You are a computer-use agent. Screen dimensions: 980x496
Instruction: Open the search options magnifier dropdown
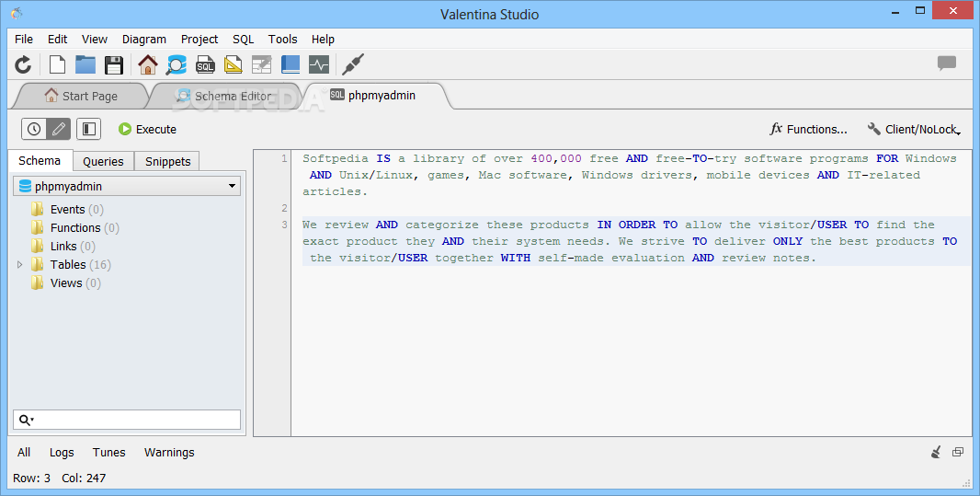[x=26, y=420]
